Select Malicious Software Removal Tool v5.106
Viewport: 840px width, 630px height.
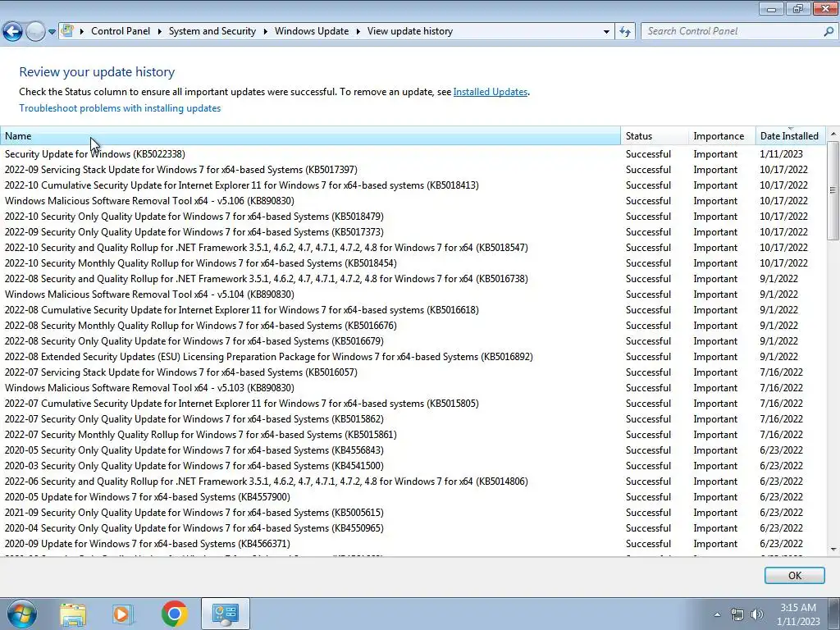(413, 201)
